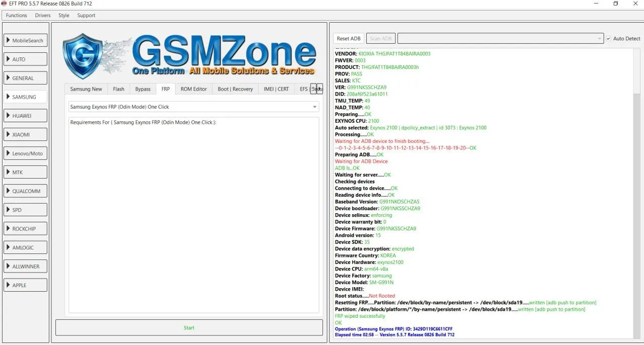This screenshot has height=345, width=644.
Task: Open the APPLE sidebar section
Action: point(26,285)
